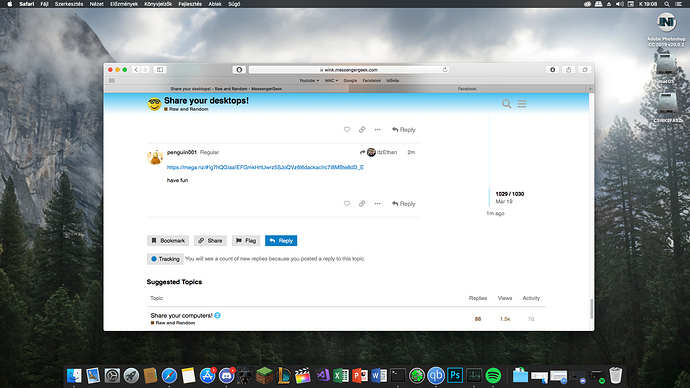
Task: Click the Safari page vertical scrollbar
Action: click(591, 309)
